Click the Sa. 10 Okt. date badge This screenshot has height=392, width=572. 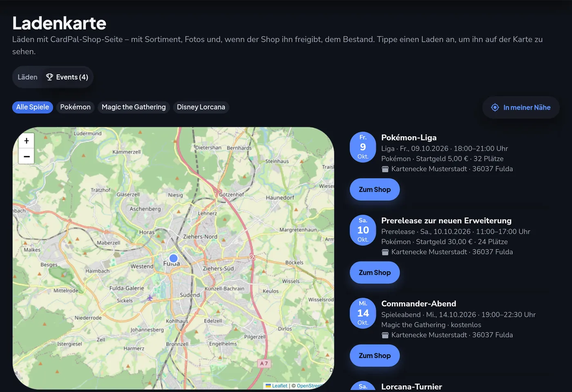coord(363,230)
